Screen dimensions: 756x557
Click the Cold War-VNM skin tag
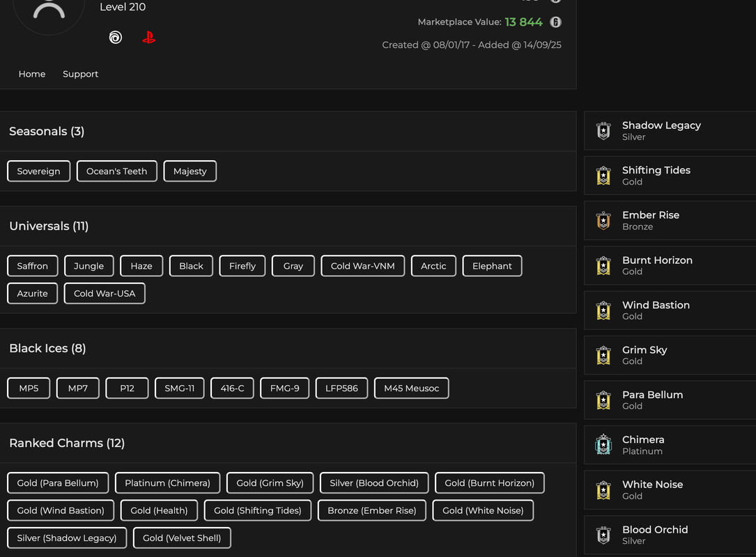362,266
